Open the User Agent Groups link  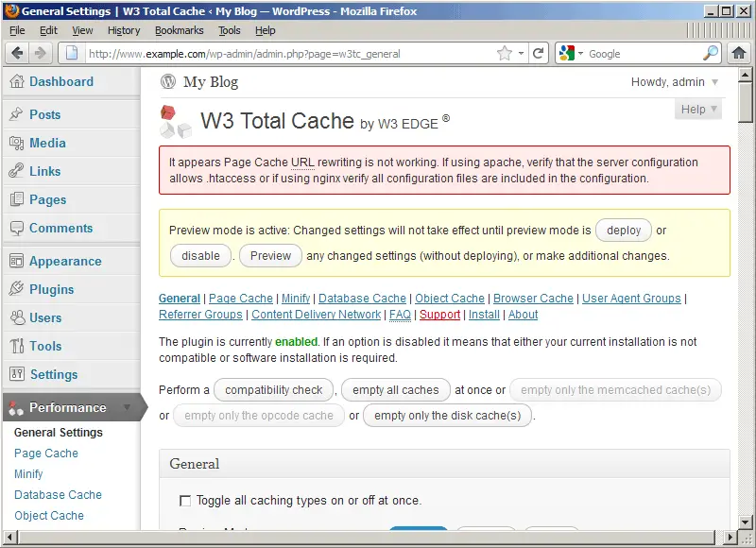(631, 299)
